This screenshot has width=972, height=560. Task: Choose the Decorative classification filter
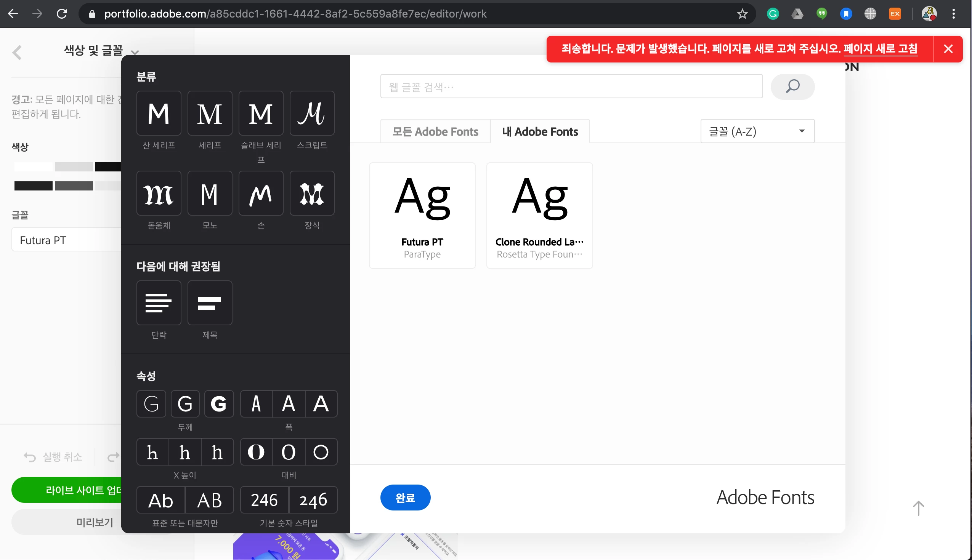click(312, 194)
